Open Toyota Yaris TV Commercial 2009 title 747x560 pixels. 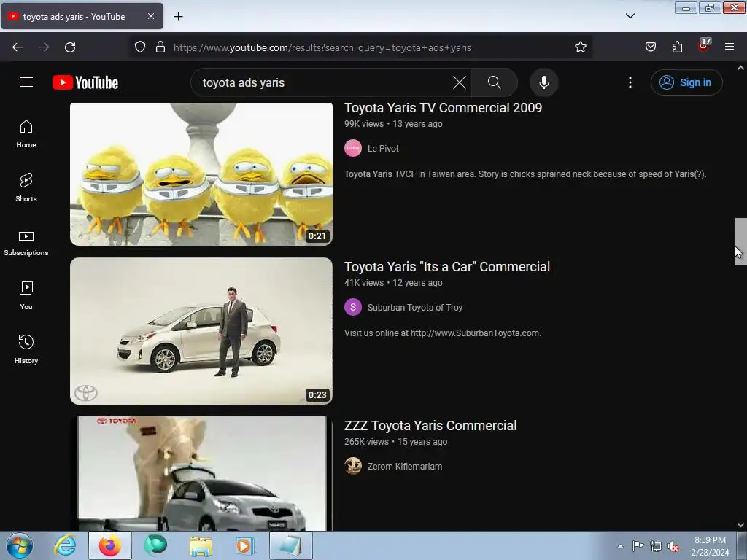(443, 108)
